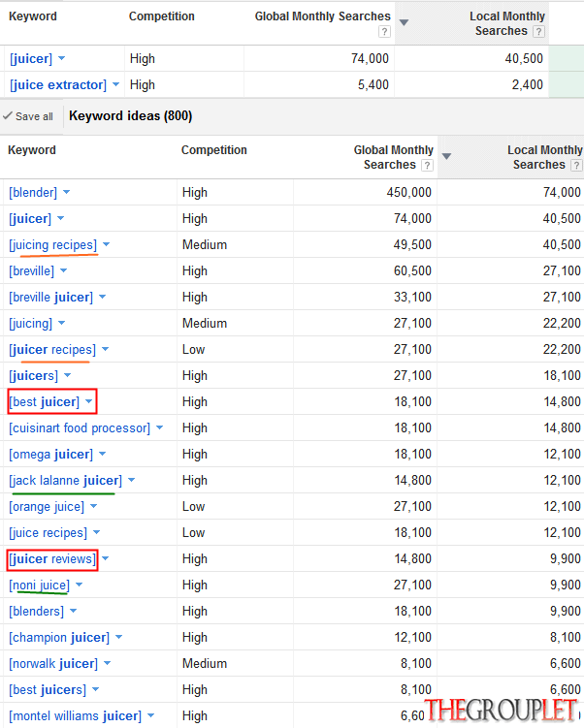584x728 pixels.
Task: Click the [champion juicer] keyword link
Action: 59,638
